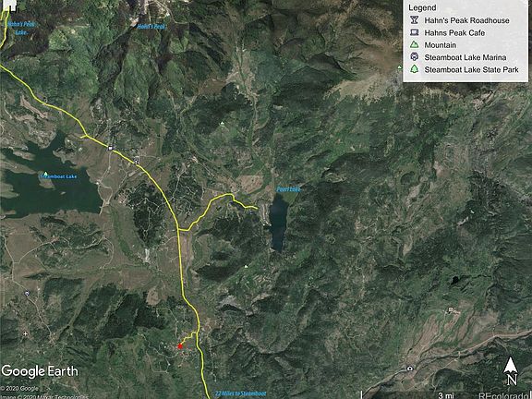The width and height of the screenshot is (532, 399).
Task: Select the airport cross placemark
Action: tap(26, 333)
